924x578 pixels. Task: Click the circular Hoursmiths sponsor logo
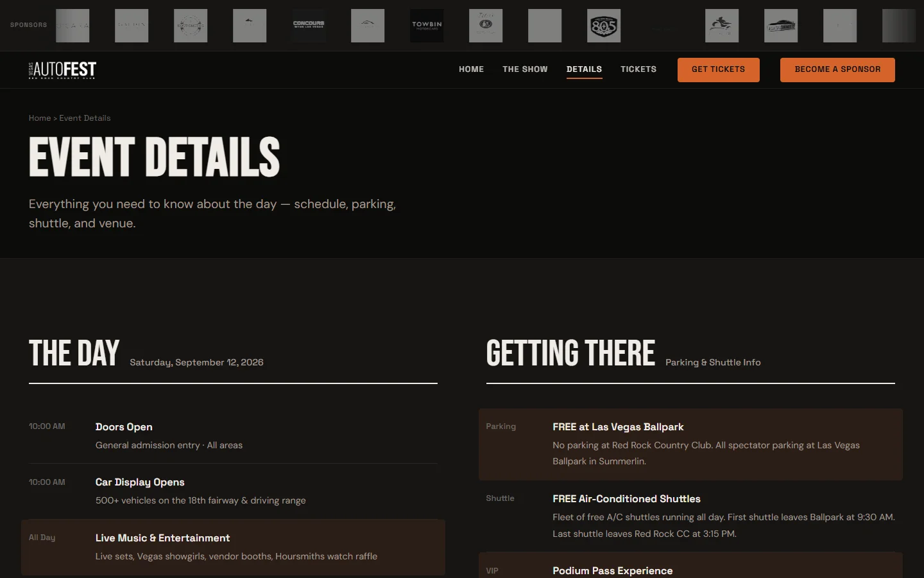[x=191, y=26]
